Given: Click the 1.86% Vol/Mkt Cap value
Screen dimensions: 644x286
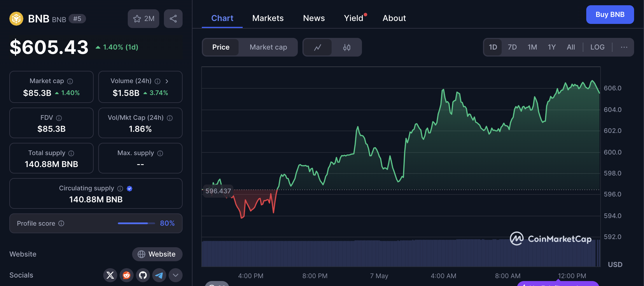Looking at the screenshot, I should tap(140, 129).
